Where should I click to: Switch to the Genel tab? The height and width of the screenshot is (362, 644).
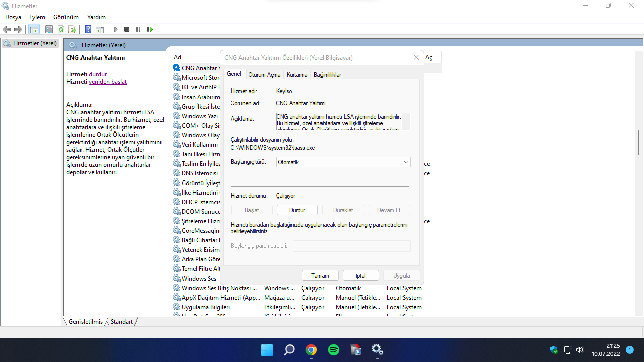[234, 74]
